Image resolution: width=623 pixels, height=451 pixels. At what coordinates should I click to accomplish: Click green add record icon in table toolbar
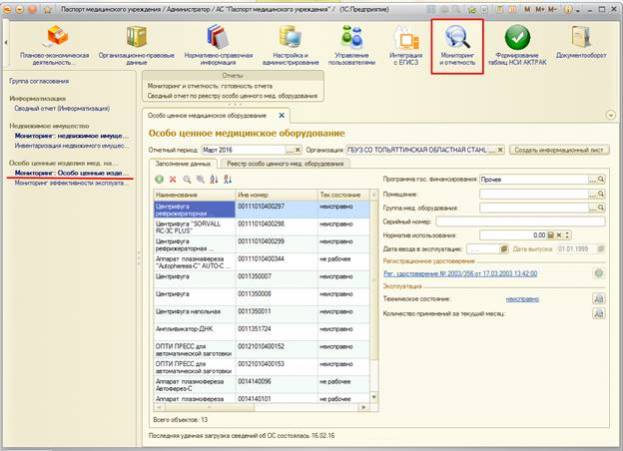click(159, 179)
